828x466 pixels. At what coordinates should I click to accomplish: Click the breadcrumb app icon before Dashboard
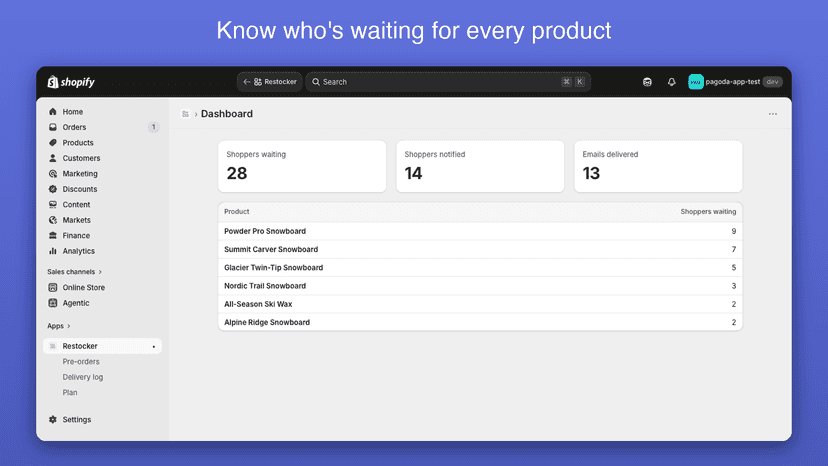185,114
